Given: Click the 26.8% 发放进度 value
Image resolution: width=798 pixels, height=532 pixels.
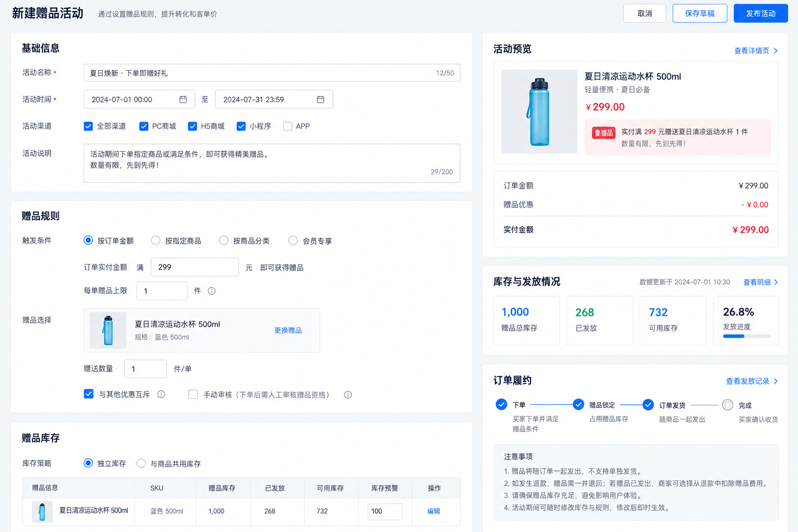Looking at the screenshot, I should pyautogui.click(x=738, y=312).
